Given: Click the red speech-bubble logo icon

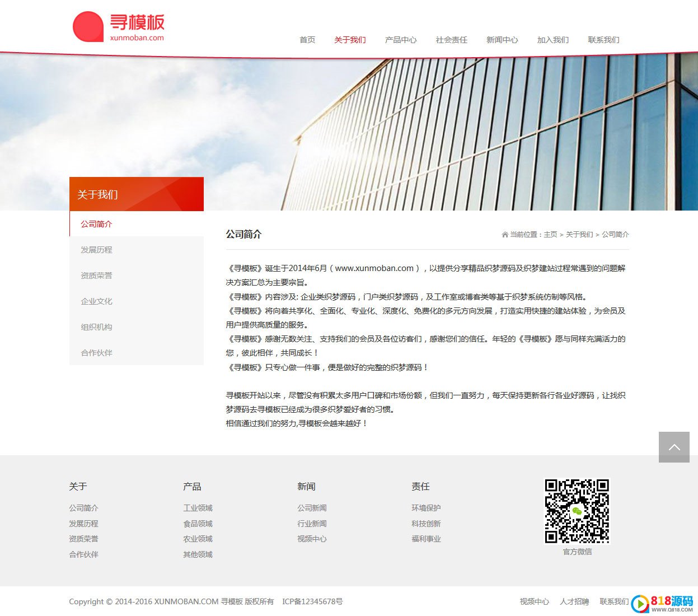Looking at the screenshot, I should (x=88, y=26).
